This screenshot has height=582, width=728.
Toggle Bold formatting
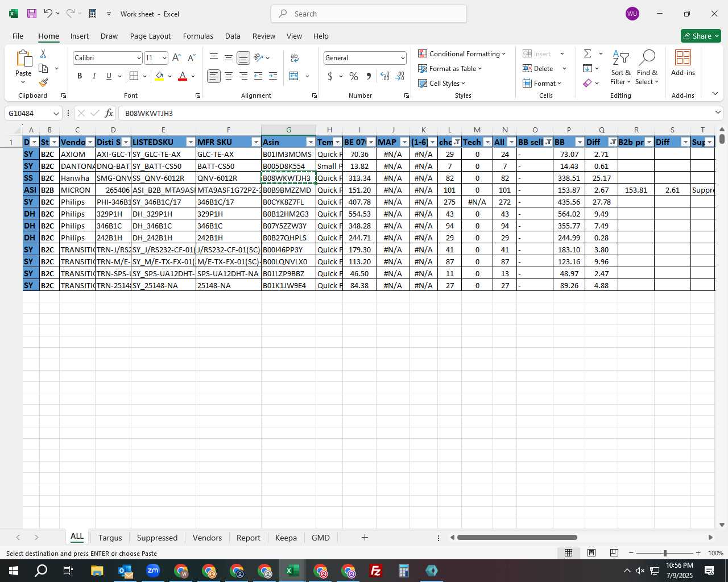coord(80,76)
